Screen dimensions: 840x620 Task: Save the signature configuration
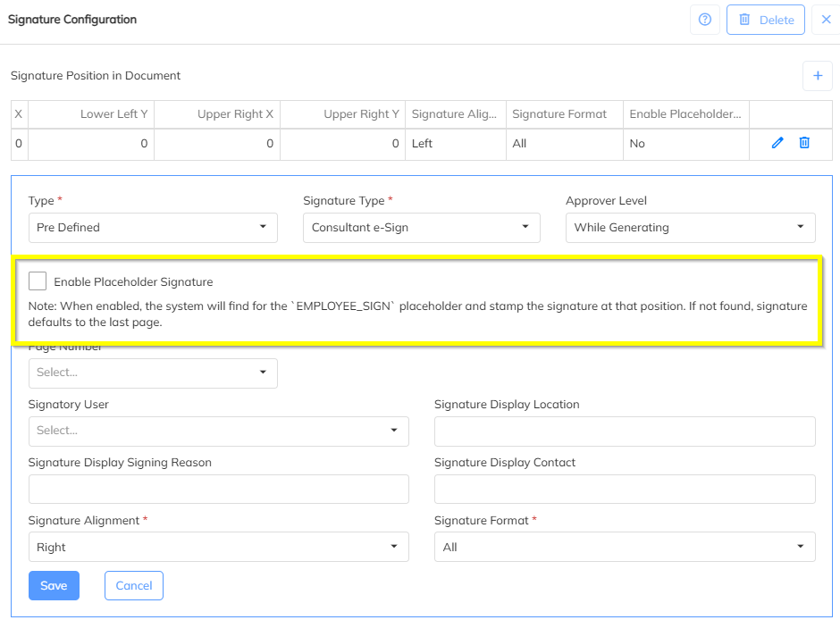pos(54,585)
